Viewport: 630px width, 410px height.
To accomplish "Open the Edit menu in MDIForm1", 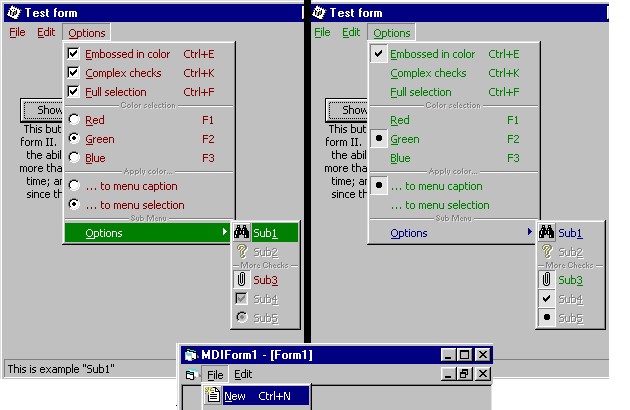I will pyautogui.click(x=243, y=374).
